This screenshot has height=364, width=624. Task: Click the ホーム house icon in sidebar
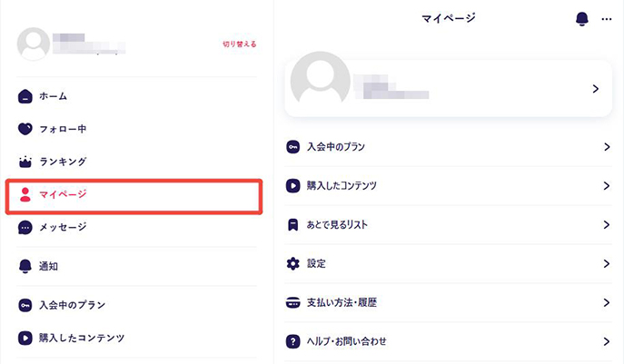click(x=25, y=96)
